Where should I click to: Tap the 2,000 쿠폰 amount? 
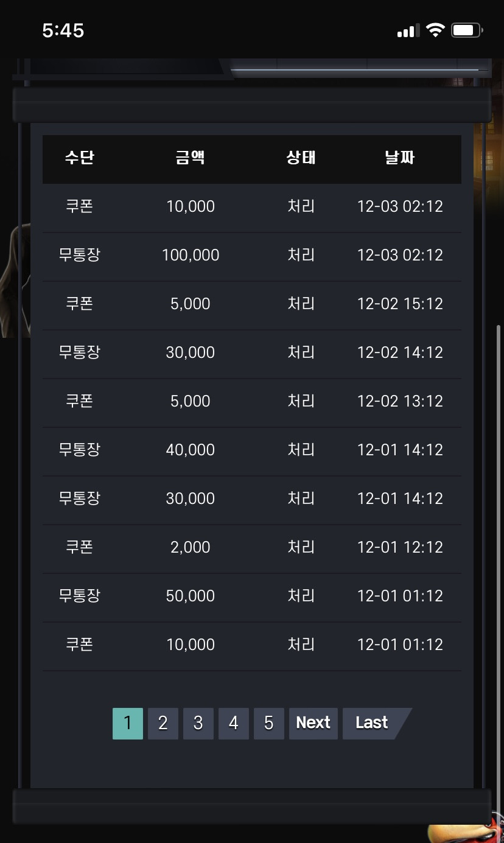click(191, 547)
